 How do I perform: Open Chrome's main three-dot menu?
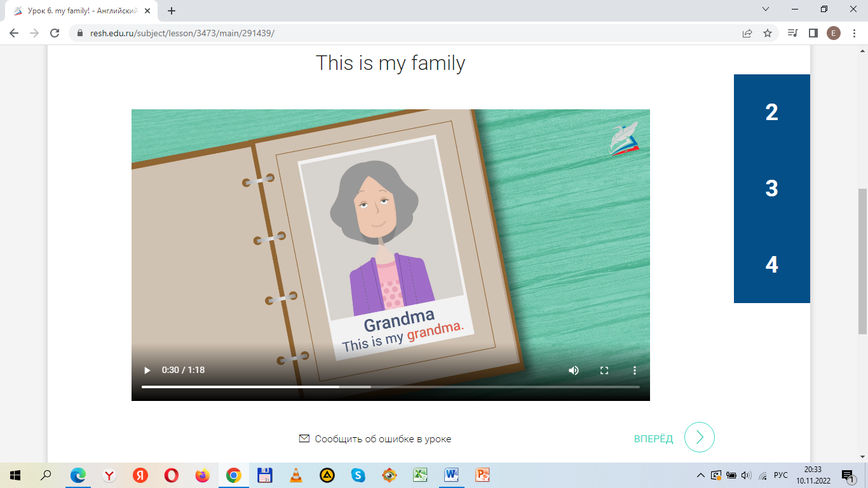point(853,33)
